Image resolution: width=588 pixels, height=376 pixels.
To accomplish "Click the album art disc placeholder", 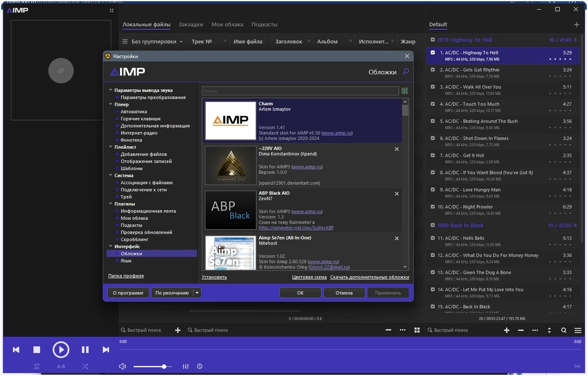I will tap(61, 70).
